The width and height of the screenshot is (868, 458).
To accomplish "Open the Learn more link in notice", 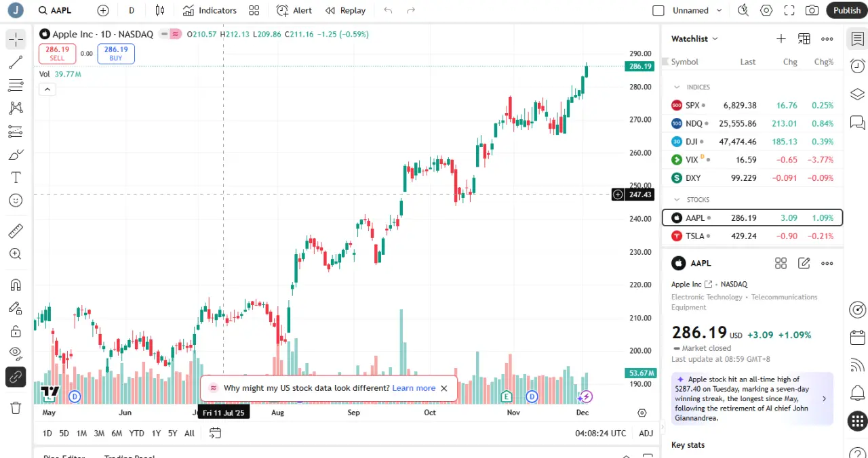I will pos(414,388).
